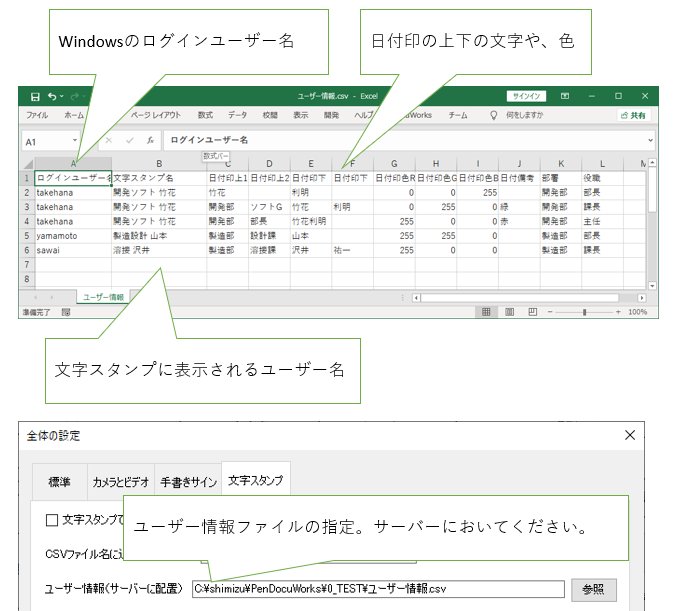Toggle the 文字スタンプ checkbox
This screenshot has width=674, height=611.
coord(52,520)
